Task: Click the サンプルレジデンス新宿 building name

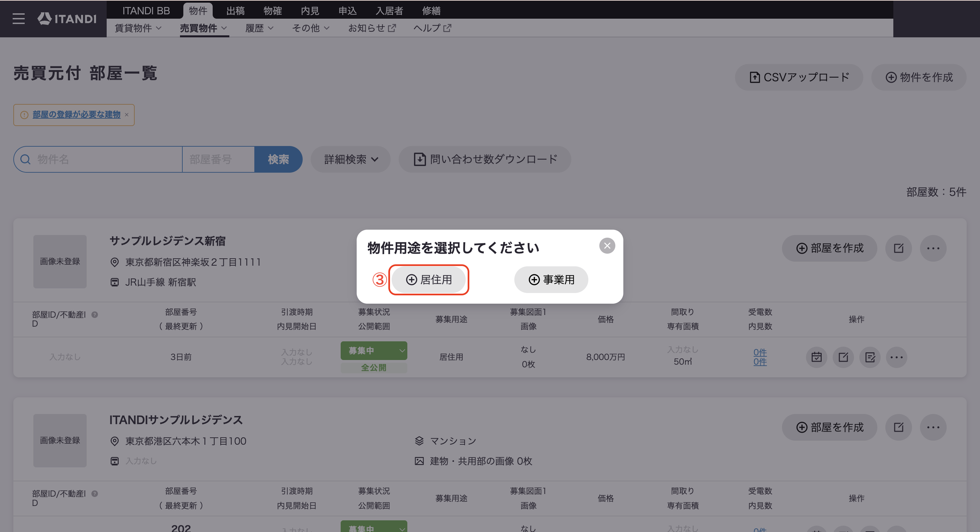Action: pyautogui.click(x=167, y=241)
